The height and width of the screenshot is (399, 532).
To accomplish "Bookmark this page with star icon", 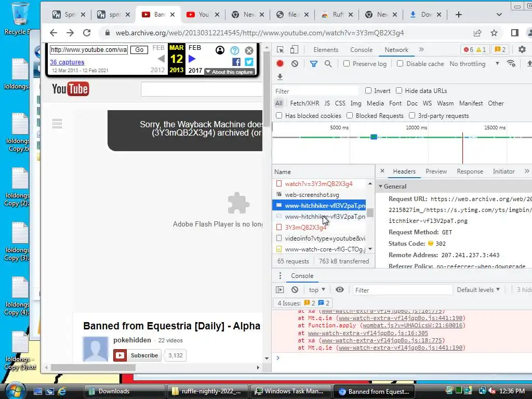I will click(494, 33).
